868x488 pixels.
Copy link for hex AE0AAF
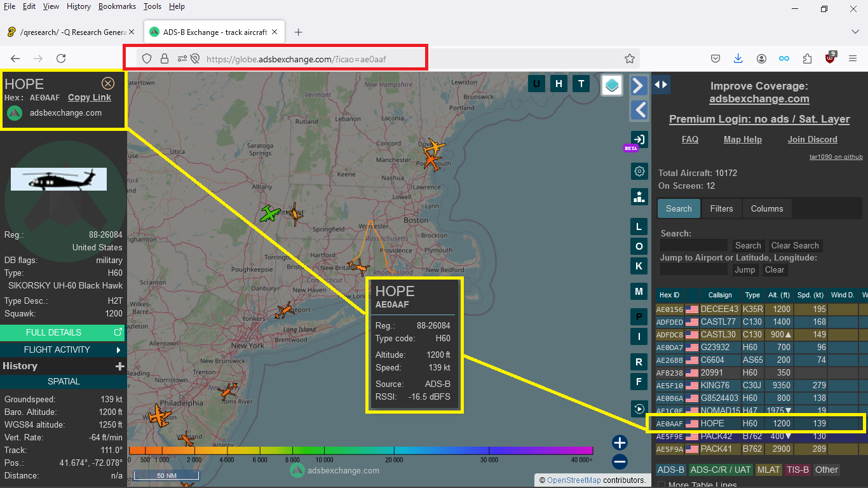(x=90, y=97)
